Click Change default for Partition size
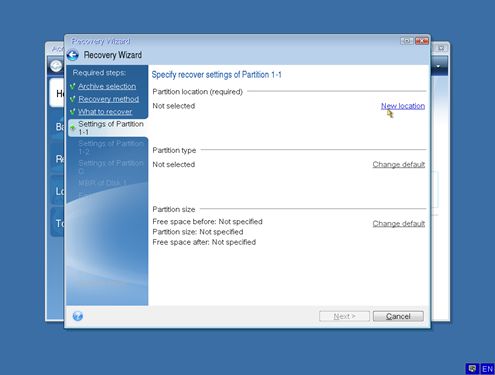The height and width of the screenshot is (375, 495). (399, 223)
